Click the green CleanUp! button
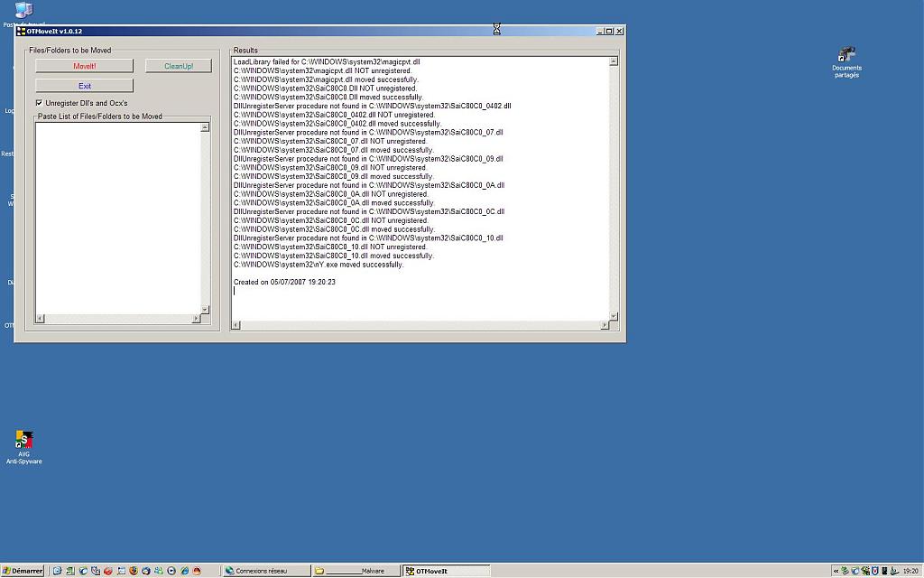 point(179,66)
